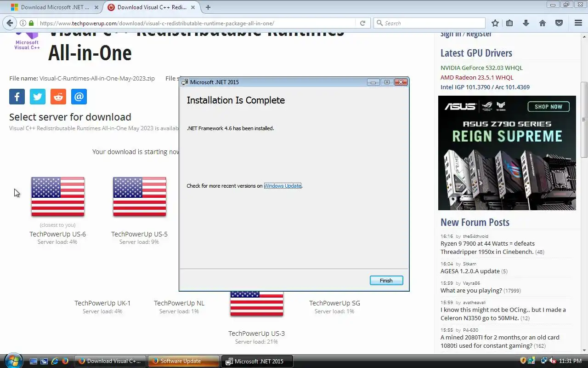
Task: Click Show Desktop quick launch icon
Action: tap(34, 361)
